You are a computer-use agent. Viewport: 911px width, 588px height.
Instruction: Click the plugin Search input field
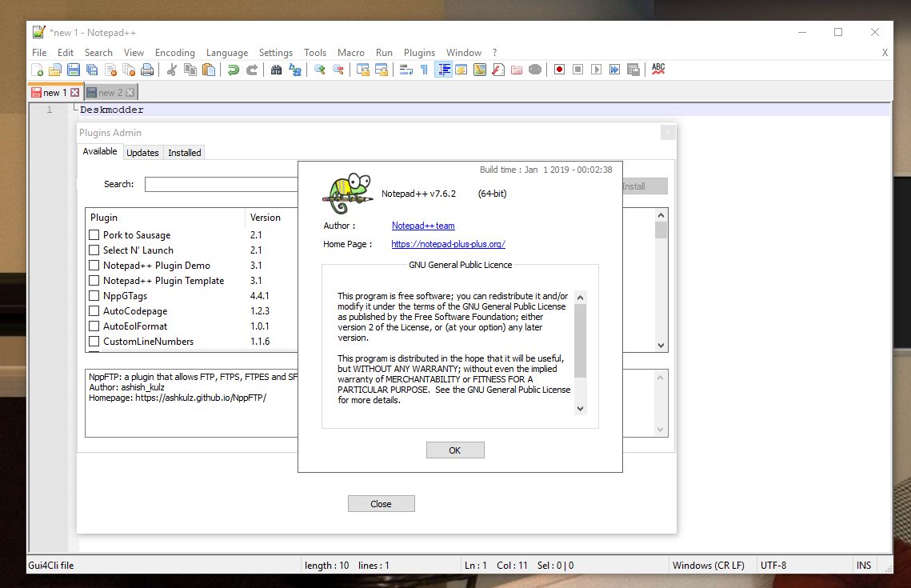coord(222,184)
